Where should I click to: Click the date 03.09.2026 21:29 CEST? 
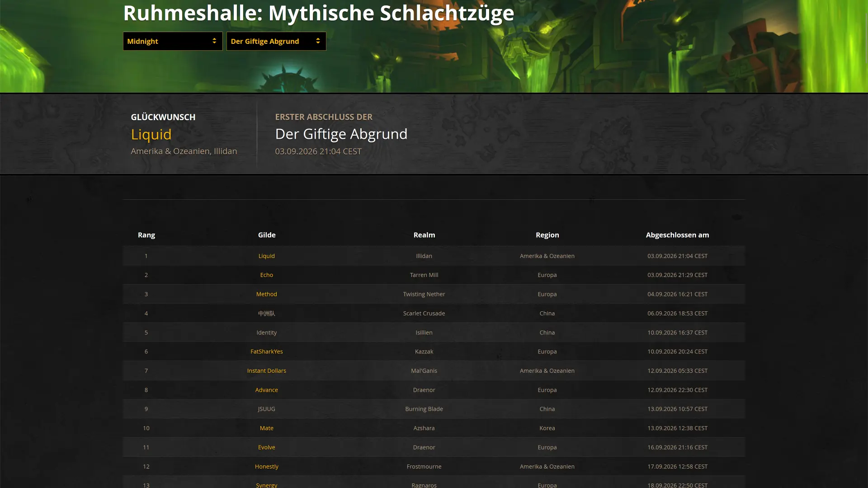(x=677, y=275)
